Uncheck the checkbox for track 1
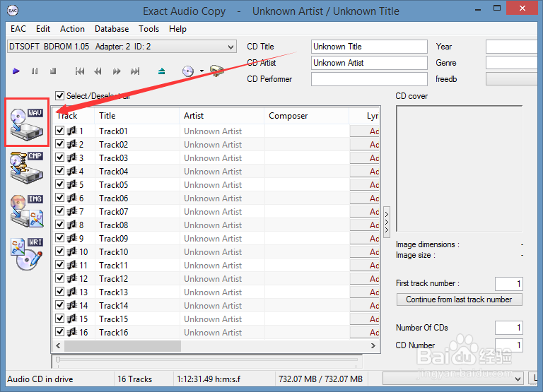Image resolution: width=543 pixels, height=392 pixels. 59,131
